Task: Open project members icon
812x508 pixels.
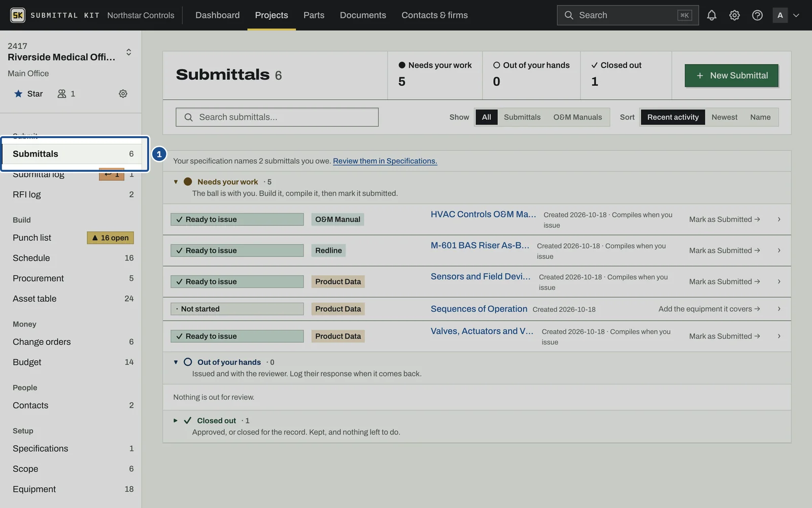Action: pyautogui.click(x=66, y=93)
